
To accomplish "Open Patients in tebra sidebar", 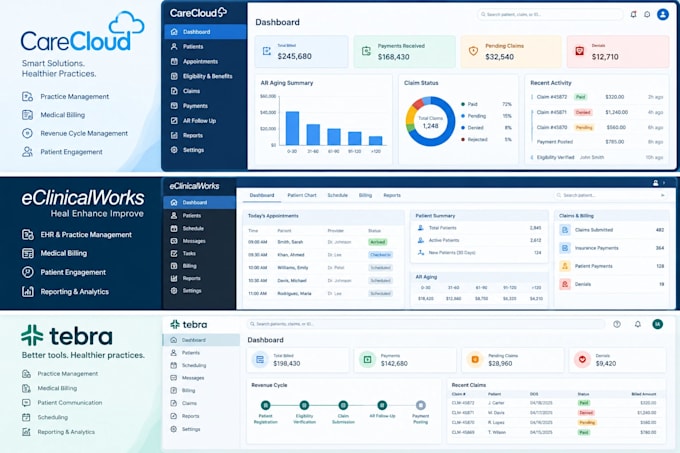I will (x=201, y=353).
